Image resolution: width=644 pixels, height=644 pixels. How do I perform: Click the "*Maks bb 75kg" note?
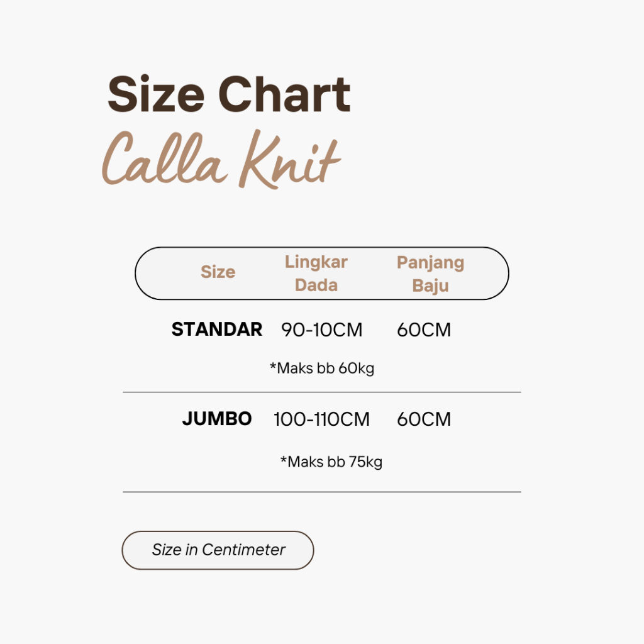click(x=331, y=462)
